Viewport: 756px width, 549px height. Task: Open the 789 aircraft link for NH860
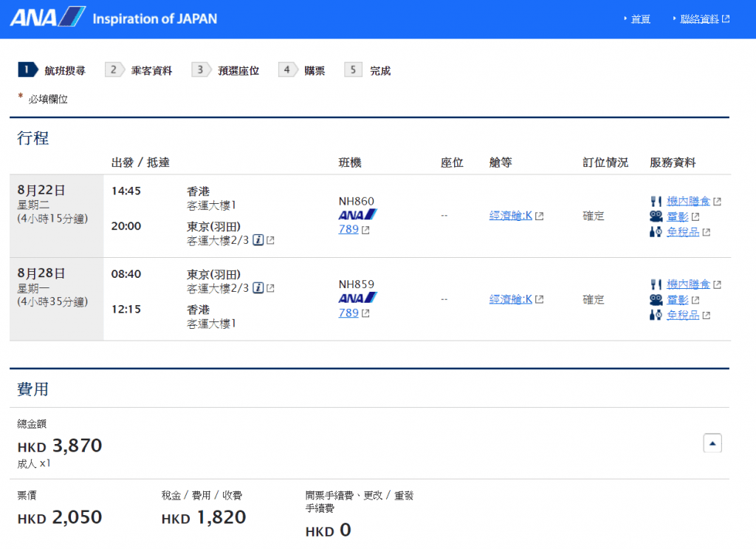click(x=348, y=229)
